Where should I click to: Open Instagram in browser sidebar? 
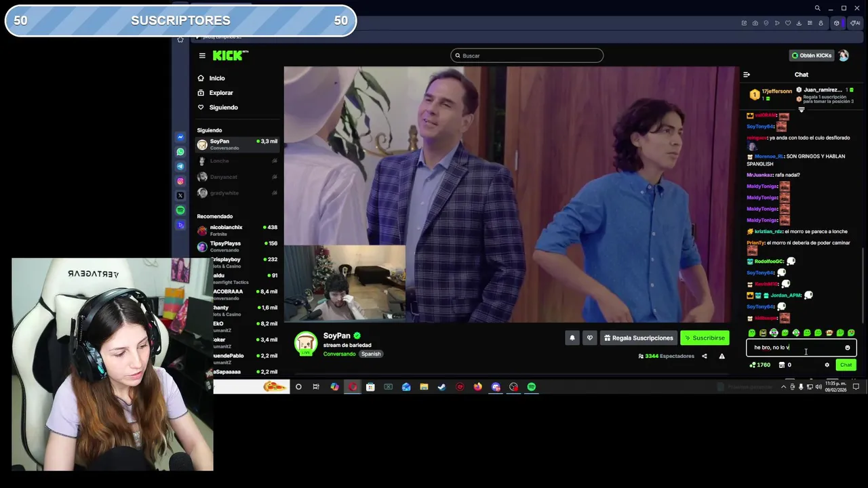point(180,181)
